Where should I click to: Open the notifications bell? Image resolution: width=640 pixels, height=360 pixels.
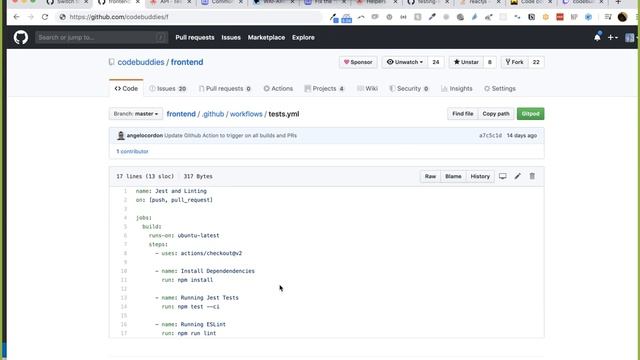coord(597,38)
